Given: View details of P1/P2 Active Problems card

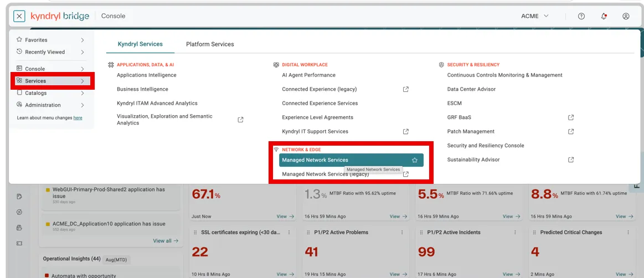Looking at the screenshot, I should pyautogui.click(x=398, y=274).
